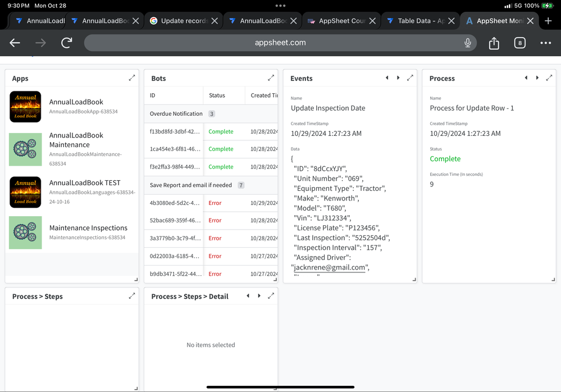
Task: Tap the three-dot multitasking control at top
Action: [x=281, y=6]
